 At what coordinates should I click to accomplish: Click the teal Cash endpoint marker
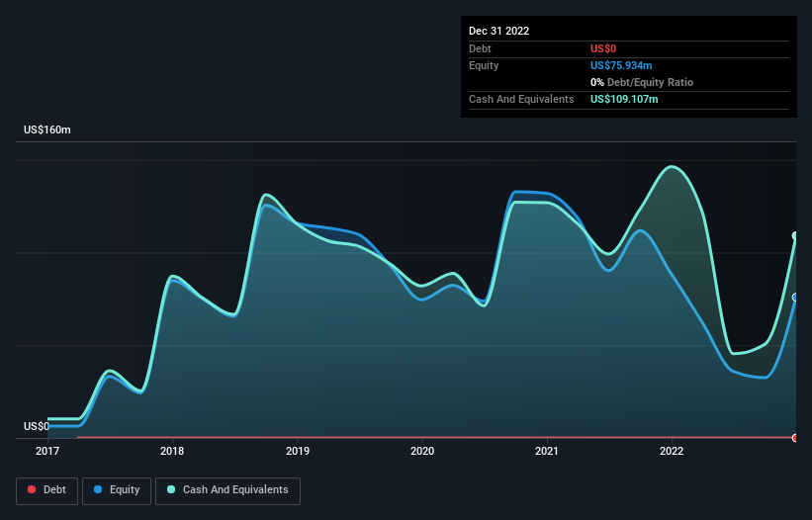pyautogui.click(x=795, y=236)
